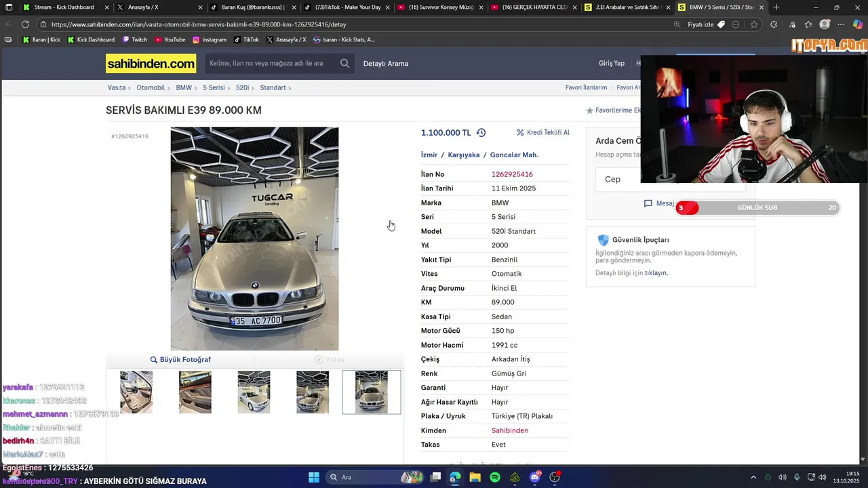Open the browser profile avatar
Screen dimensions: 868x488
click(825, 24)
